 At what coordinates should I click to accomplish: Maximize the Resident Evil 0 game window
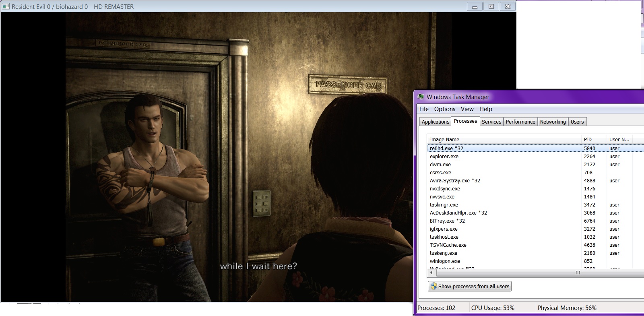(x=491, y=6)
